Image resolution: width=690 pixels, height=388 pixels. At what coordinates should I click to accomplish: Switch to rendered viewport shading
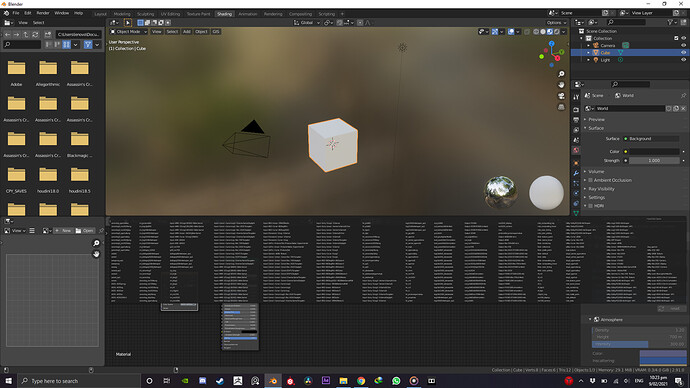[x=557, y=32]
